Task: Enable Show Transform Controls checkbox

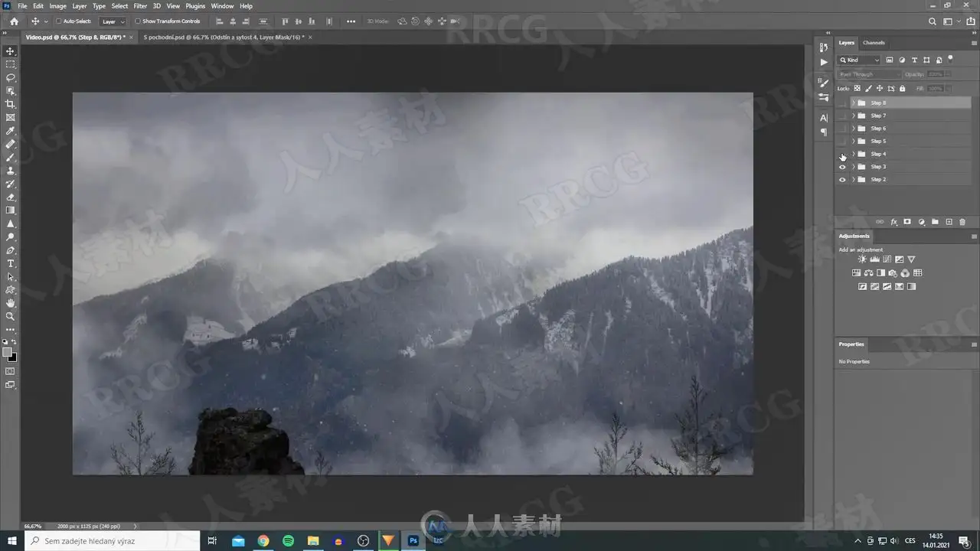Action: pos(138,21)
